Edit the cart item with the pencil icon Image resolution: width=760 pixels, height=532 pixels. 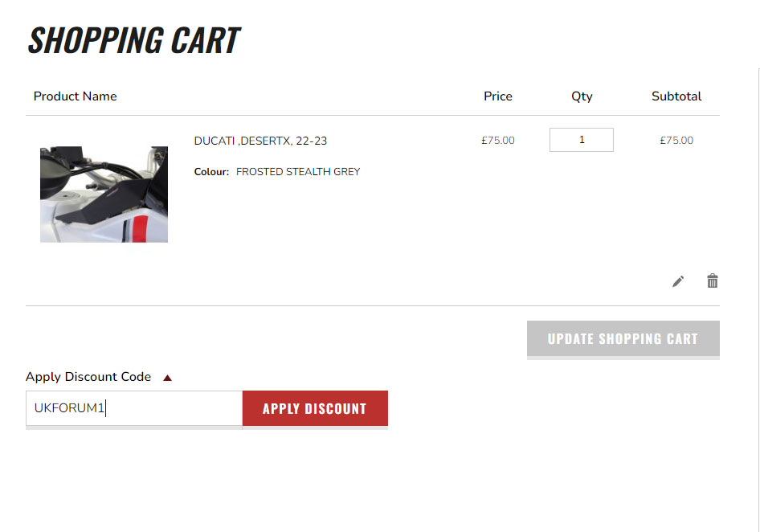click(x=677, y=280)
